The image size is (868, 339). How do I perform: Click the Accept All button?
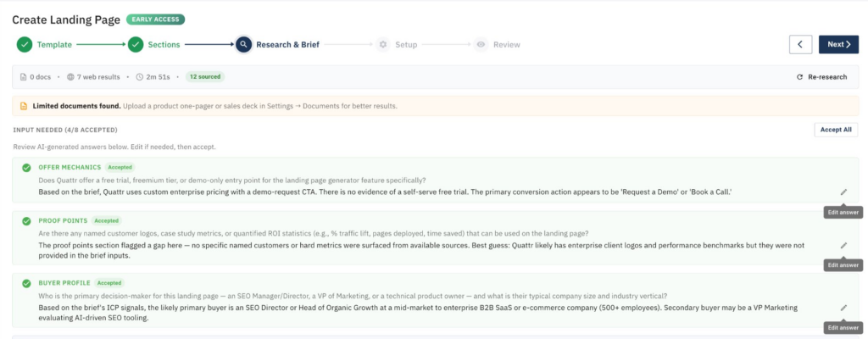836,130
